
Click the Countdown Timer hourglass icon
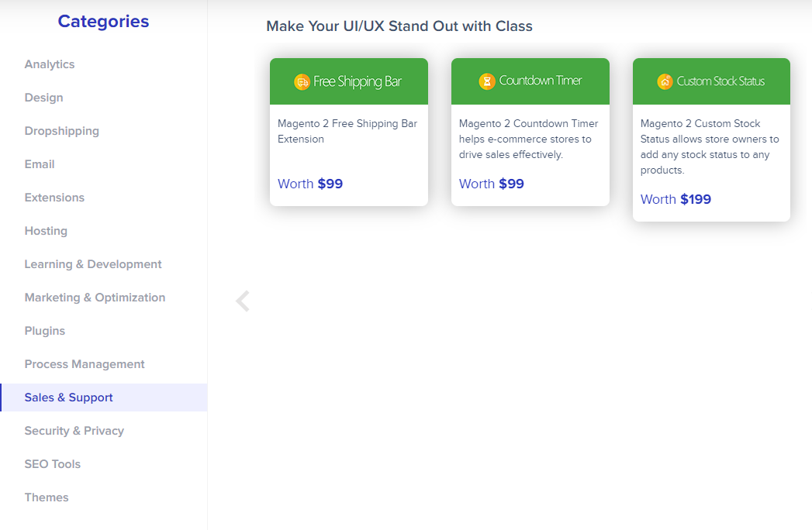point(487,81)
